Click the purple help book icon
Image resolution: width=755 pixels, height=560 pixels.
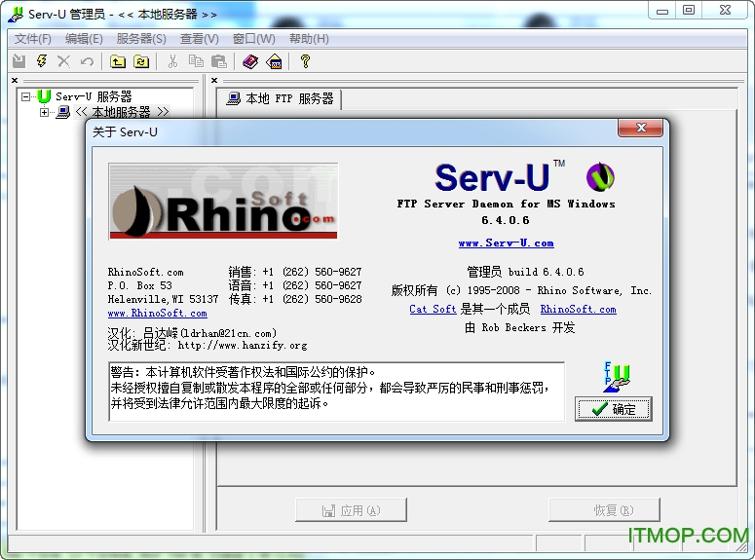250,61
